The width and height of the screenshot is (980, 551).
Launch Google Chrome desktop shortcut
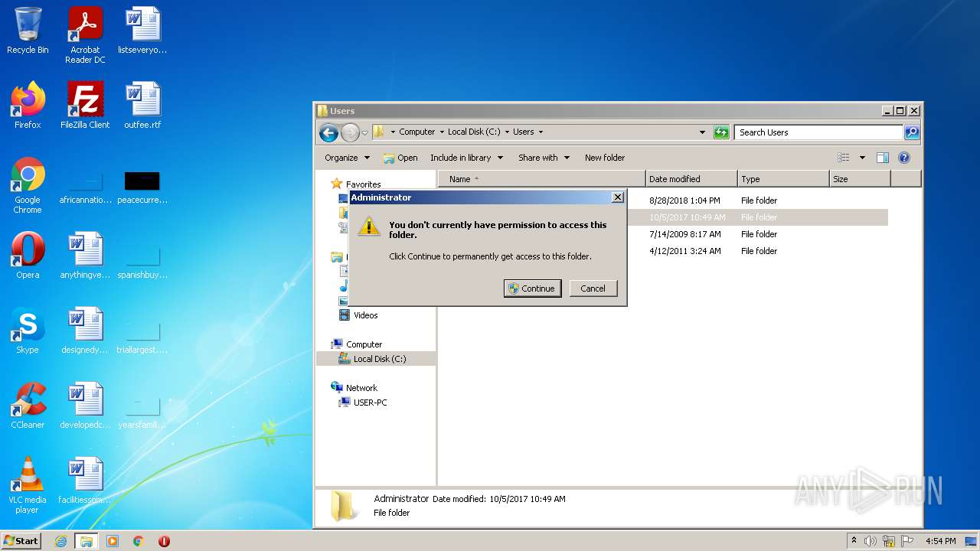(28, 185)
